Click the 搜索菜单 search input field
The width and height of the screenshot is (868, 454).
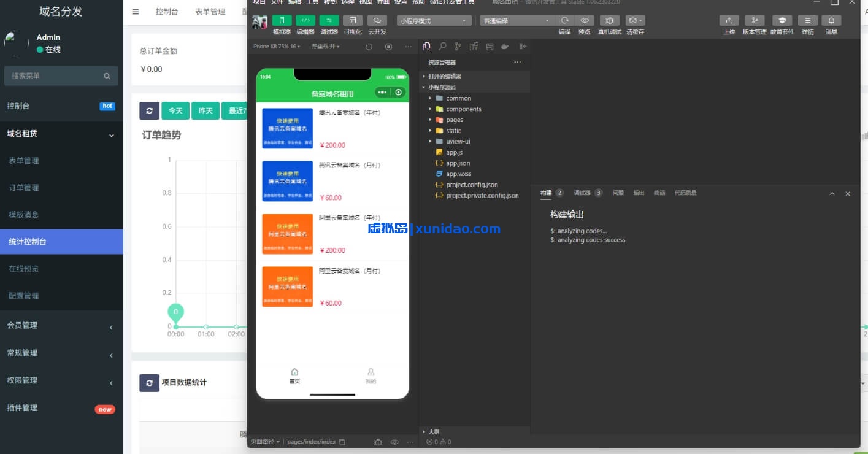[x=55, y=76]
